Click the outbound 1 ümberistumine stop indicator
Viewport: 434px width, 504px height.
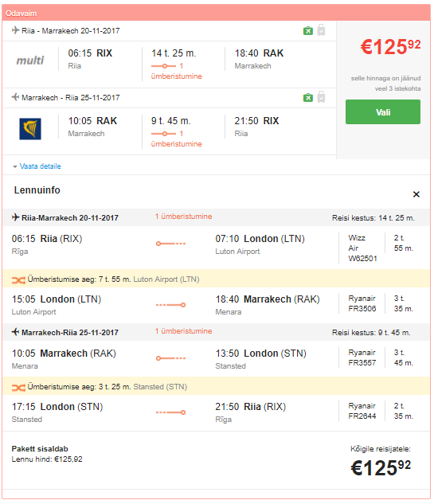coord(177,71)
